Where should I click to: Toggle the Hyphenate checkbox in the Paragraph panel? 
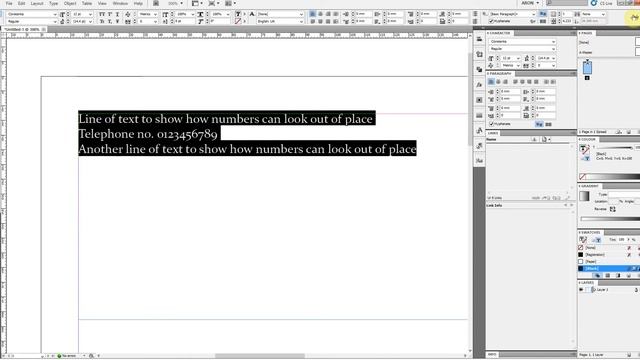coord(491,124)
